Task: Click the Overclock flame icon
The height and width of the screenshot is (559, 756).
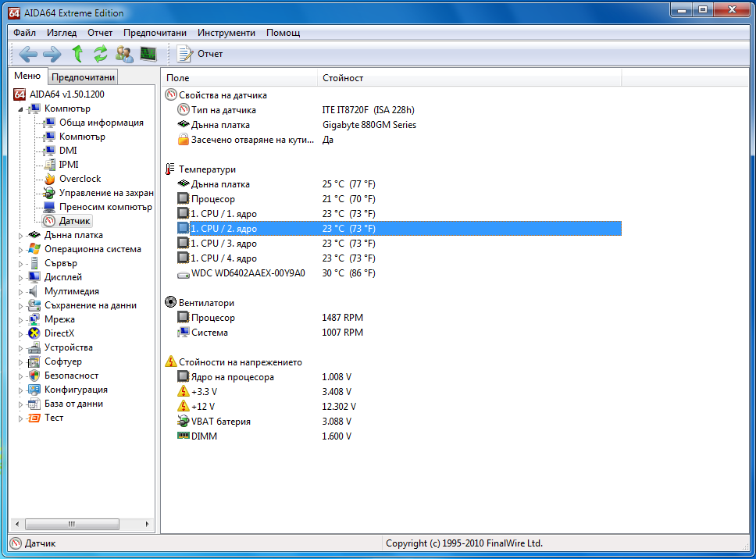Action: pyautogui.click(x=50, y=179)
